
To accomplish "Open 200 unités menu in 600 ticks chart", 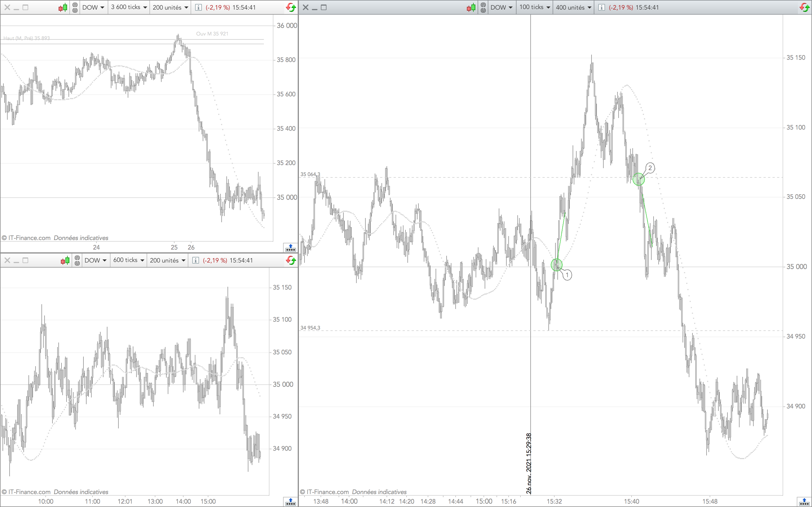I will coord(167,260).
